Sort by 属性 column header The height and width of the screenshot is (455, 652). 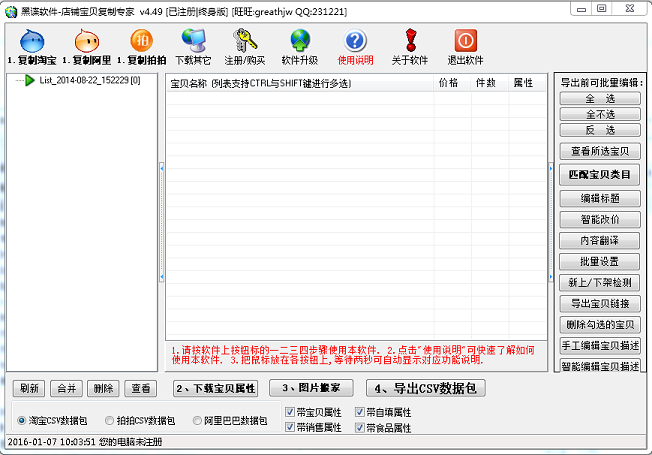pyautogui.click(x=527, y=83)
